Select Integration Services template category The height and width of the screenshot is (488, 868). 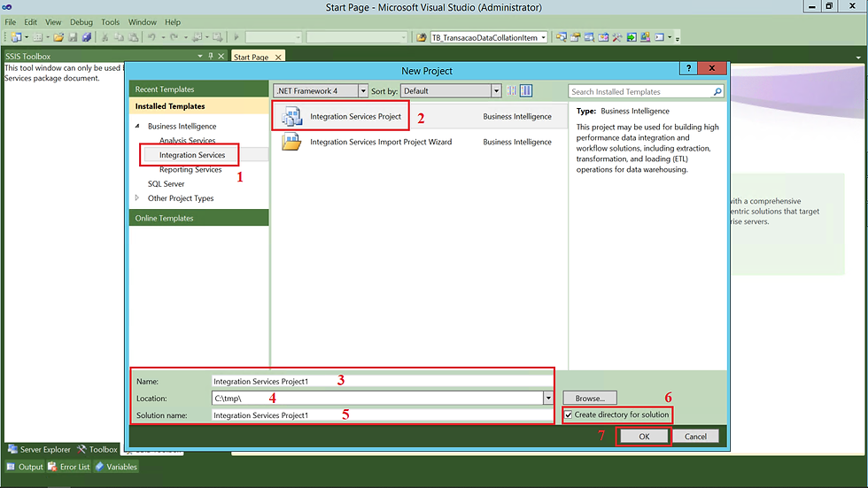pyautogui.click(x=192, y=155)
